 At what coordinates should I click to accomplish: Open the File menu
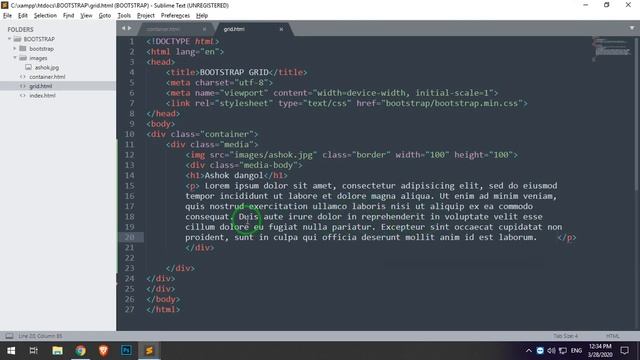tap(7, 16)
